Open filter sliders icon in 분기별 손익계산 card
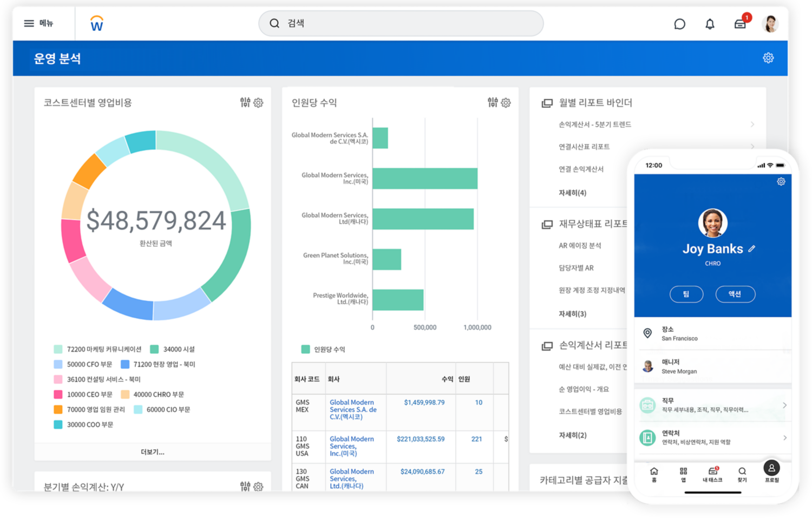This screenshot has height=524, width=812. coord(245,486)
